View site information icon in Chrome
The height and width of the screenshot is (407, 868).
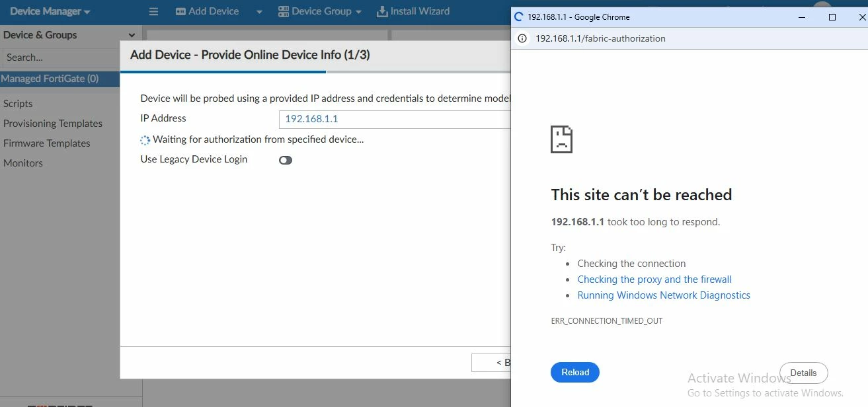point(522,38)
